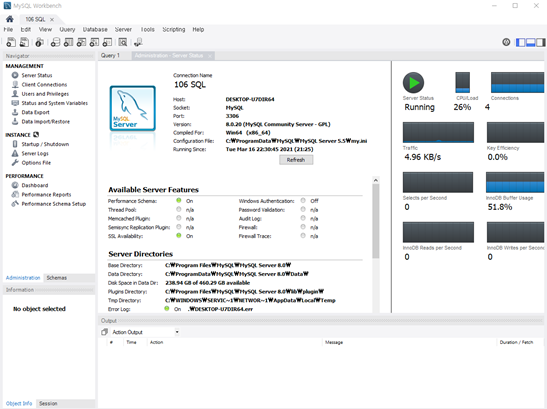Open the File menu
Viewport: 547px width, 409px height.
[x=8, y=29]
